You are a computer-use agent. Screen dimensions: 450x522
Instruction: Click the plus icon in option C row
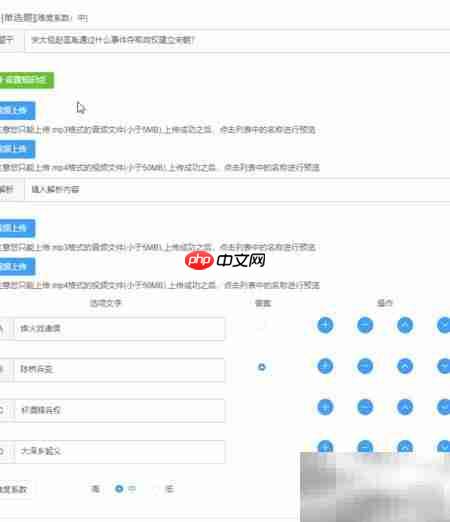coord(325,407)
